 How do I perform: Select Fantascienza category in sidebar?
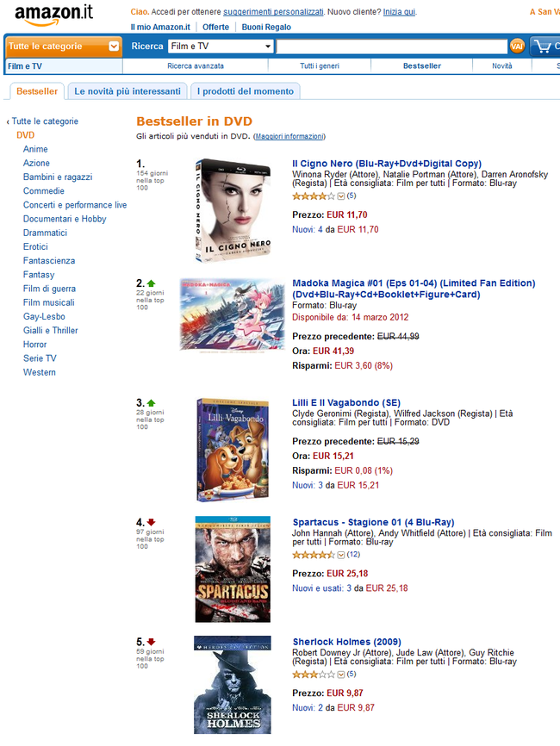click(x=49, y=261)
